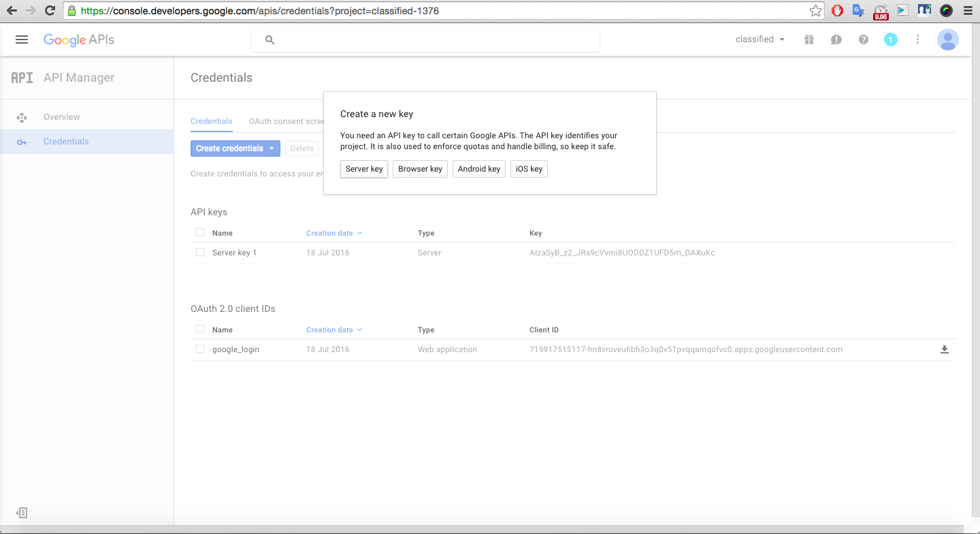Click the Overview icon in the sidebar
This screenshot has width=980, height=534.
(x=22, y=117)
